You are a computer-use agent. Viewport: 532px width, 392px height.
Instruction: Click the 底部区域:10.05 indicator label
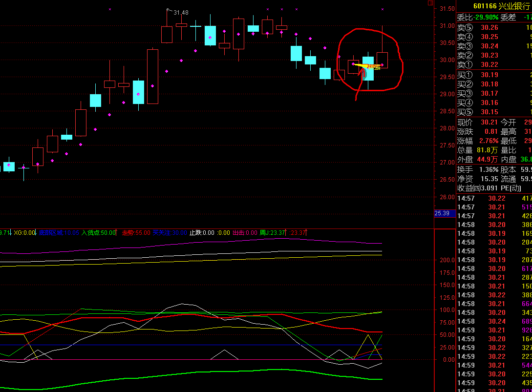point(59,233)
